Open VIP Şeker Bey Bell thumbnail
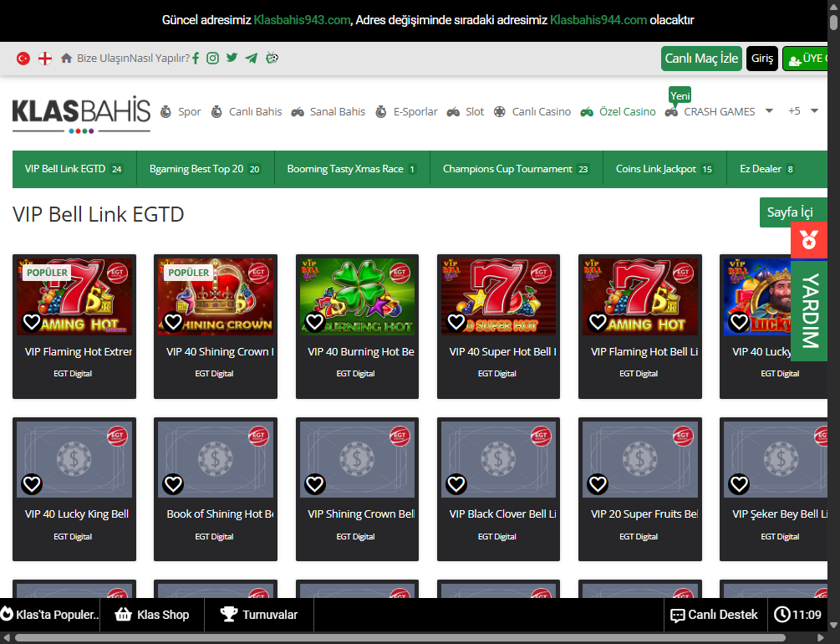 775,459
